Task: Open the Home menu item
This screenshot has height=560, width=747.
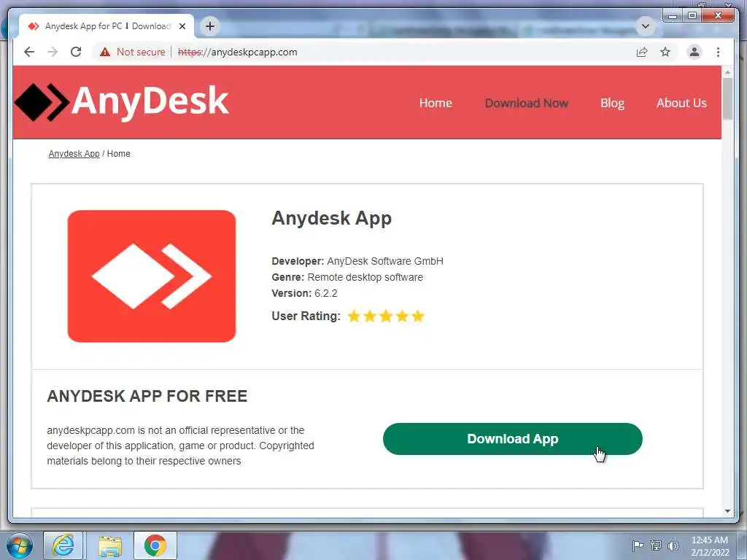Action: 436,103
